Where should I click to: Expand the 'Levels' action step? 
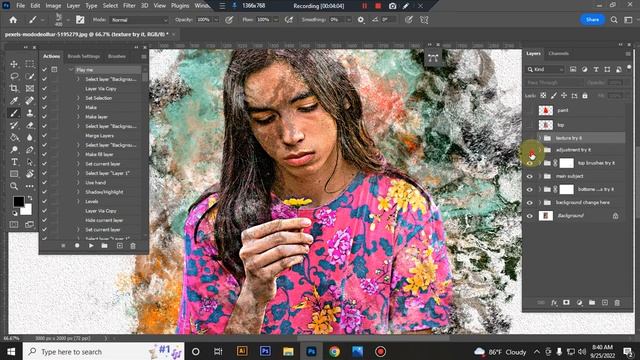point(78,201)
